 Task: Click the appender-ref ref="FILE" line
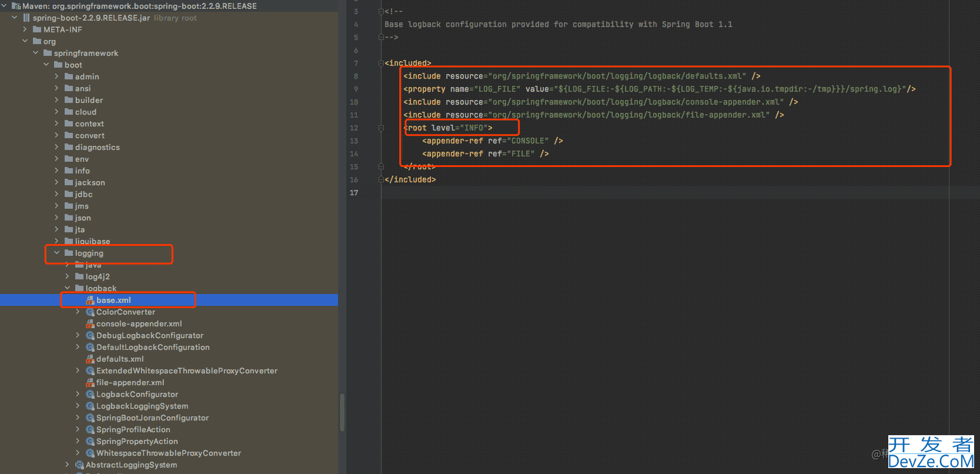[x=486, y=153]
